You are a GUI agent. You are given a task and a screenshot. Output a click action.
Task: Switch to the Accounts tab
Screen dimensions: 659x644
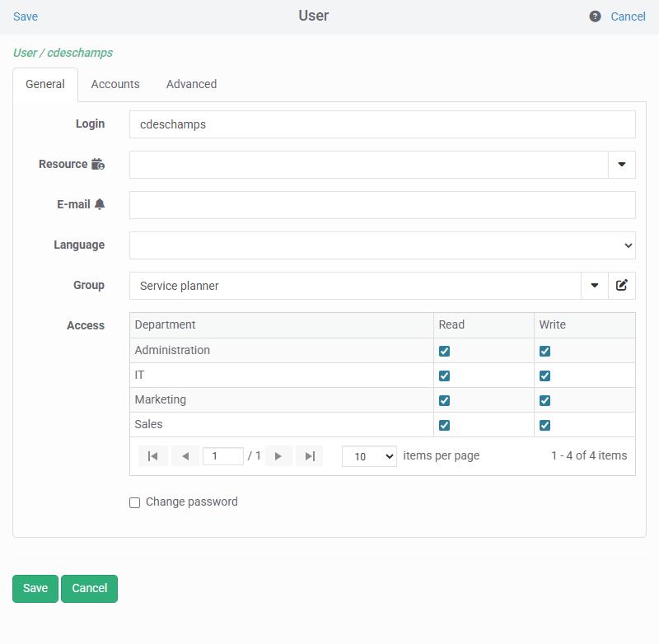point(115,84)
